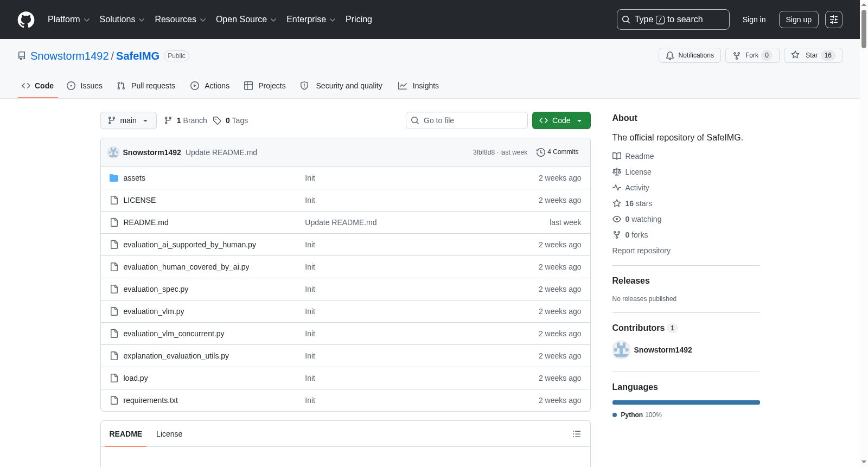Click the Report repository link
This screenshot has height=467, width=868.
[641, 251]
